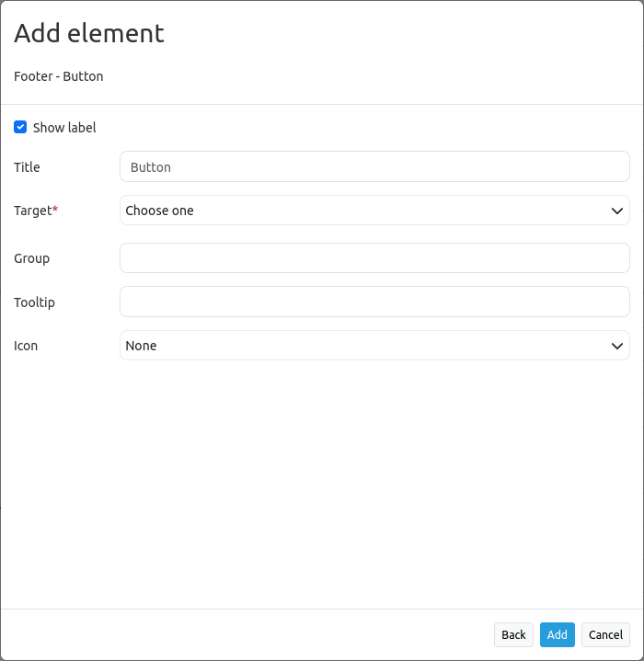This screenshot has width=644, height=661.
Task: Focus the Title input field
Action: 374,167
